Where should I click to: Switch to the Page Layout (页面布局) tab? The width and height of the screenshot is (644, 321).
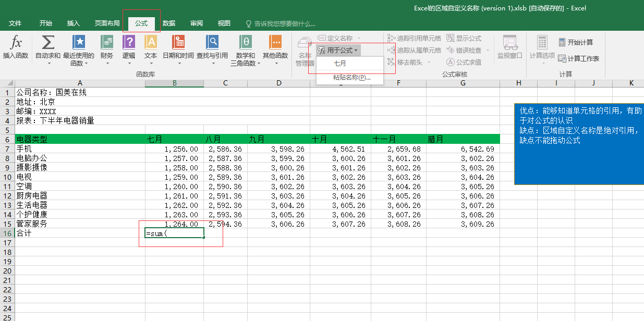coord(107,23)
